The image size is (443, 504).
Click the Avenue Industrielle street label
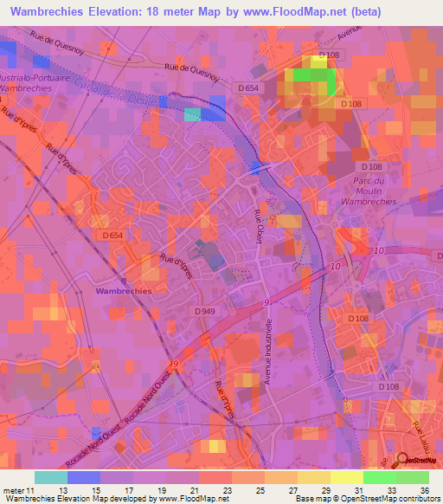pos(268,352)
